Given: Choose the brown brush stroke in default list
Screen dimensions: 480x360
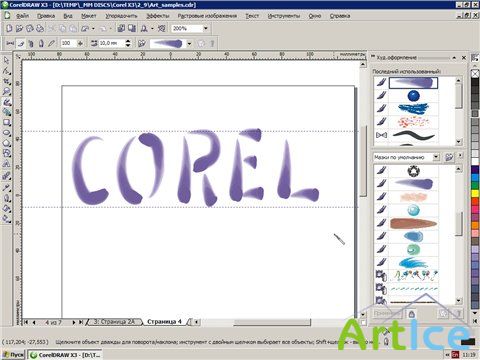Looking at the screenshot, I should 413,223.
